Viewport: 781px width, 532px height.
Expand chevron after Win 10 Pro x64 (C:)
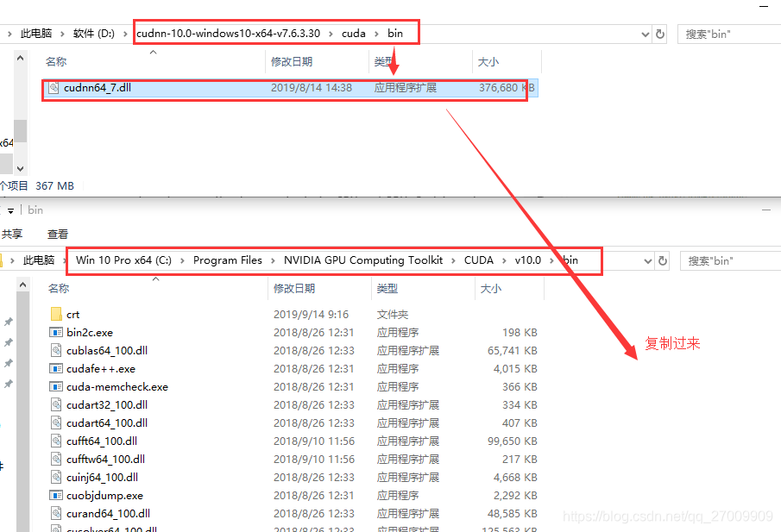[182, 260]
